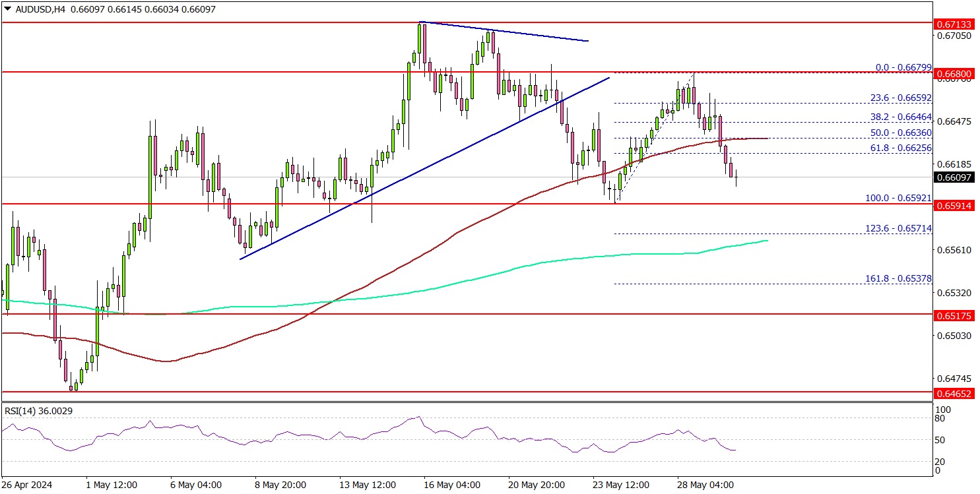Screen dimensions: 980x494
Task: Select the Fibonacci 23.6 - 0.66592 level
Action: point(899,98)
